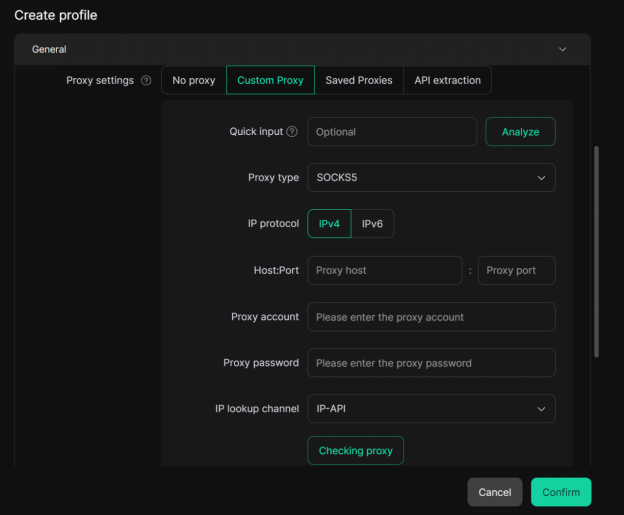Open the IP lookup channel dropdown

[x=430, y=409]
